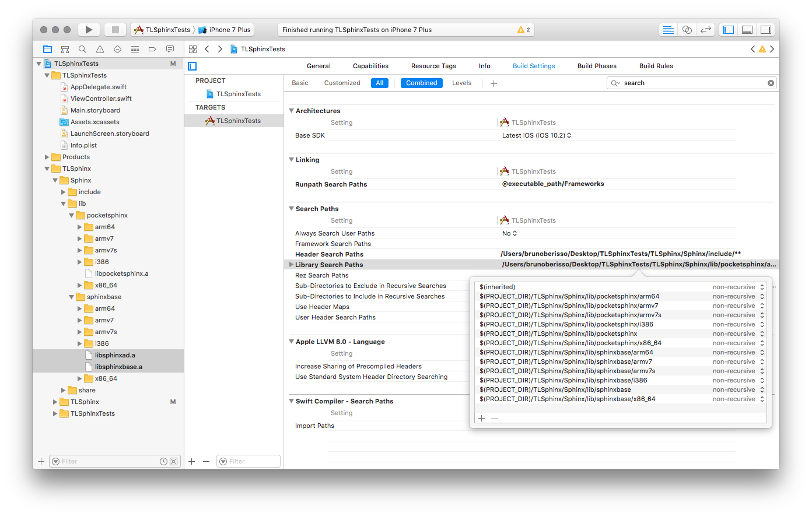Go forward in editor history
The width and height of the screenshot is (812, 516).
pos(220,49)
